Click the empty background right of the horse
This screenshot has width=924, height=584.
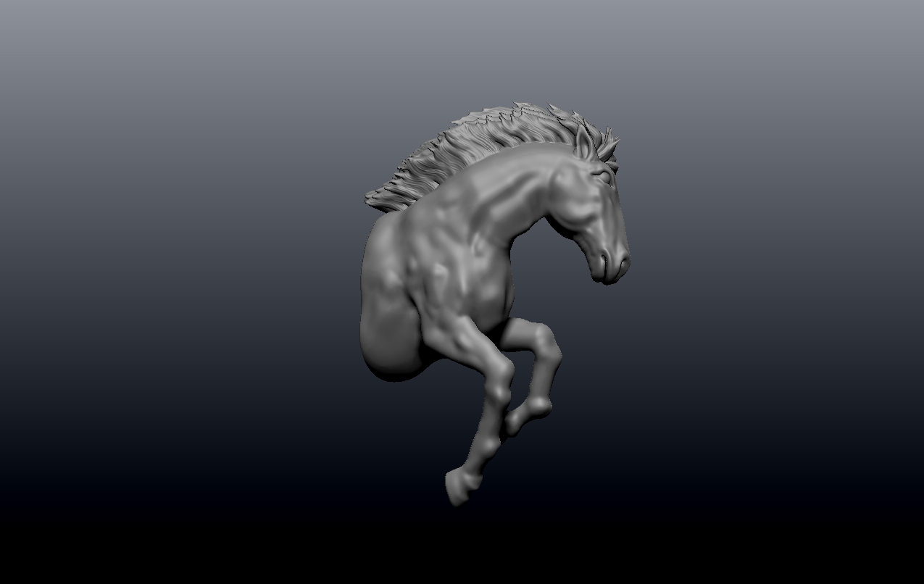[x=761, y=290]
